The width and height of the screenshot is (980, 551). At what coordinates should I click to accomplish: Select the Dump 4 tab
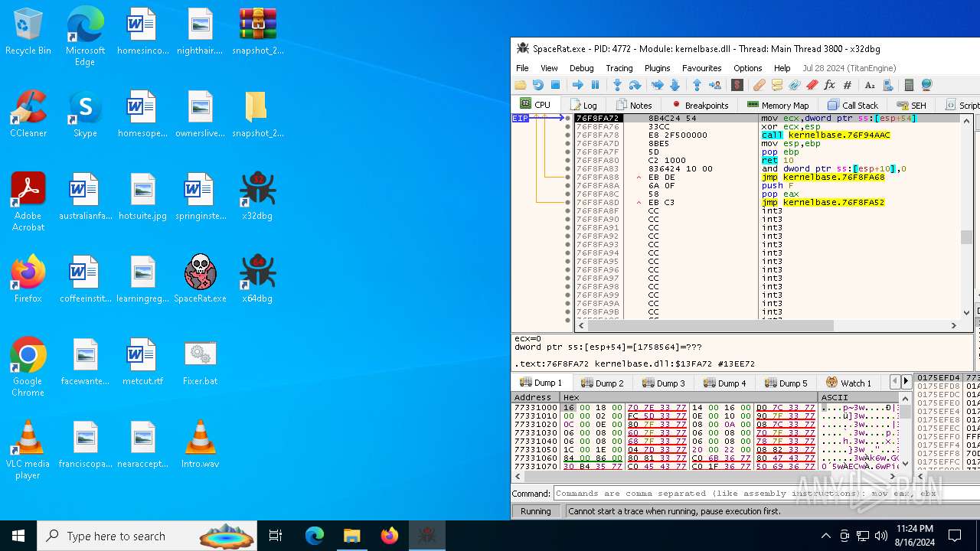point(725,383)
